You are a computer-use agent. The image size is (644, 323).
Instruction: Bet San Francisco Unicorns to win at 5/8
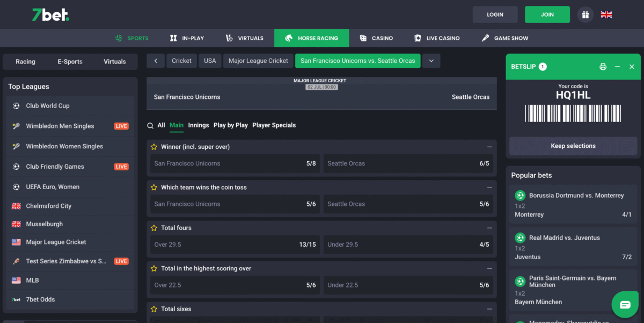(235, 163)
